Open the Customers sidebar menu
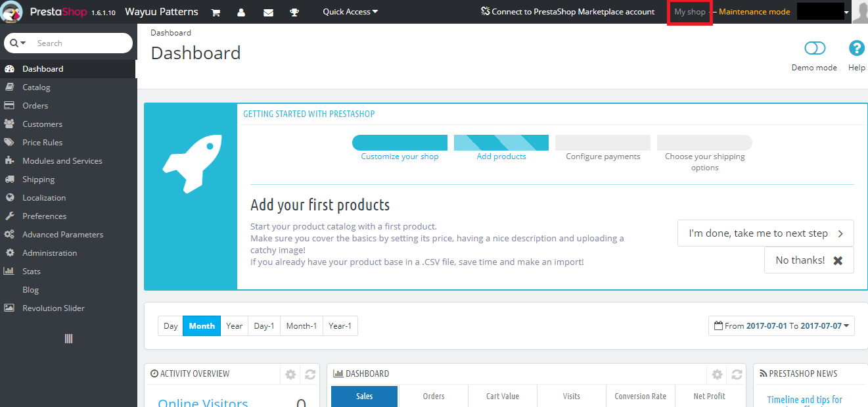Image resolution: width=868 pixels, height=407 pixels. (68, 124)
